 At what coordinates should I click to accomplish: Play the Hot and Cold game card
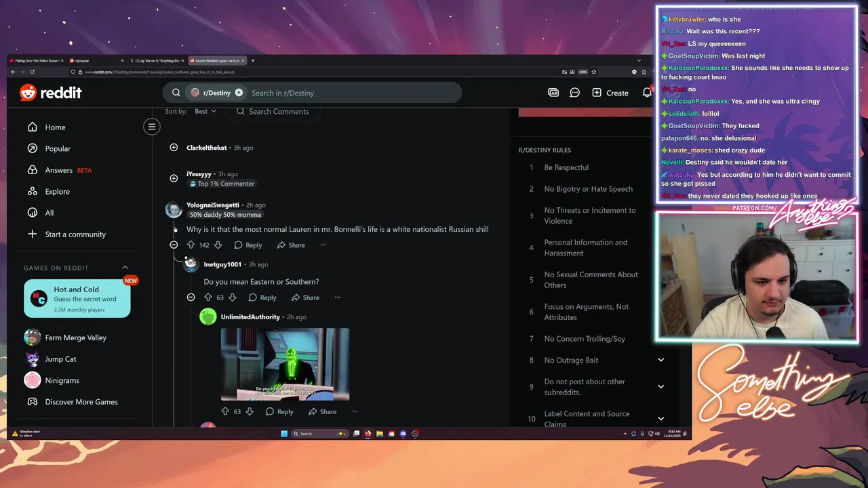77,298
